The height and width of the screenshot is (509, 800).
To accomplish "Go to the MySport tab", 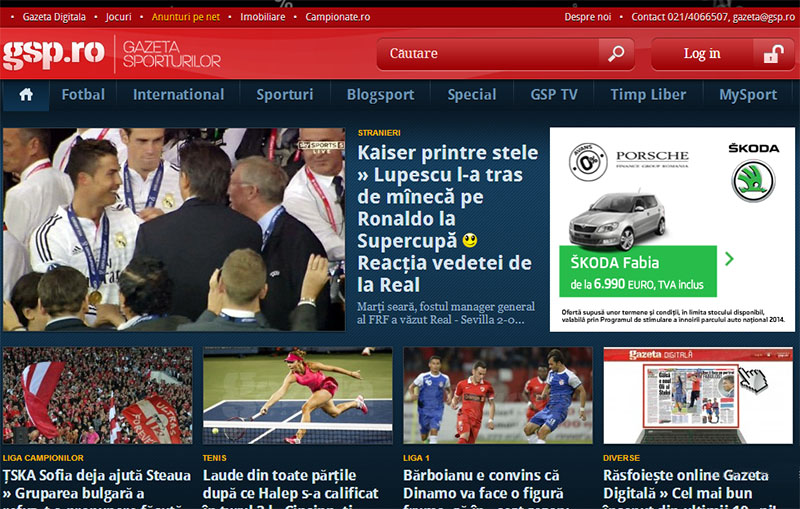I will tap(748, 95).
